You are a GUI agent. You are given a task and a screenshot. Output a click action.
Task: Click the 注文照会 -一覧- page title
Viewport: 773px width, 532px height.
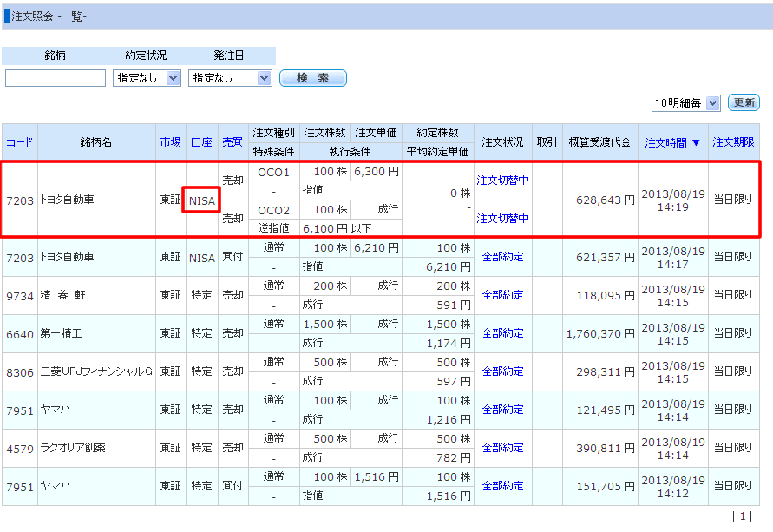[x=49, y=16]
